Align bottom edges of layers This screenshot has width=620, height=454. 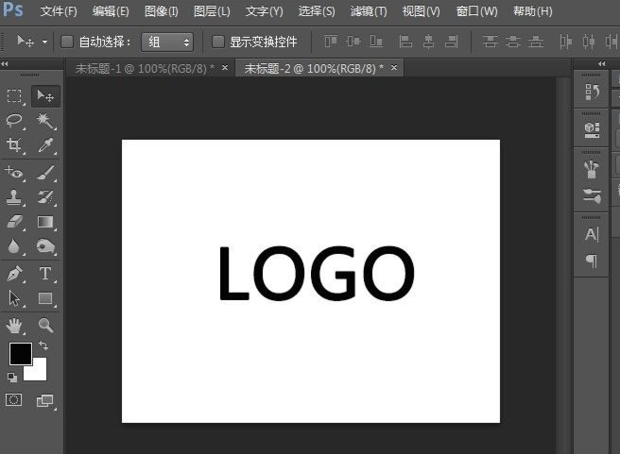tap(376, 41)
